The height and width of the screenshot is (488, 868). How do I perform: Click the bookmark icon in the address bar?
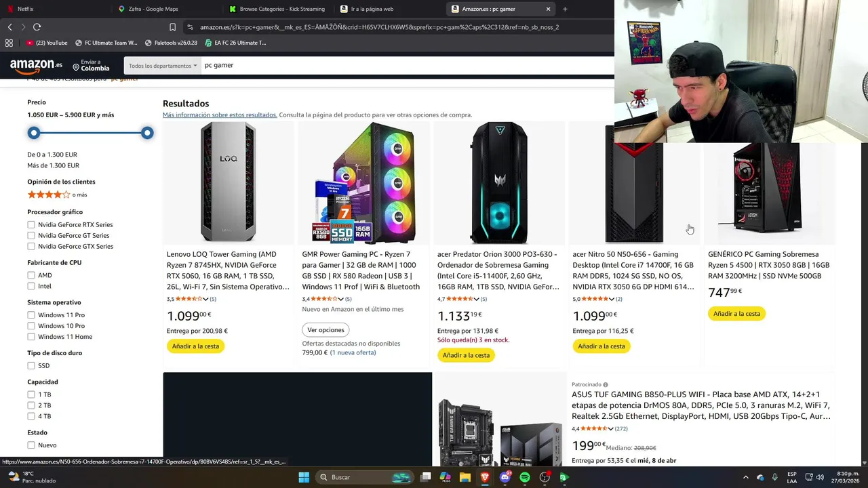(x=172, y=27)
